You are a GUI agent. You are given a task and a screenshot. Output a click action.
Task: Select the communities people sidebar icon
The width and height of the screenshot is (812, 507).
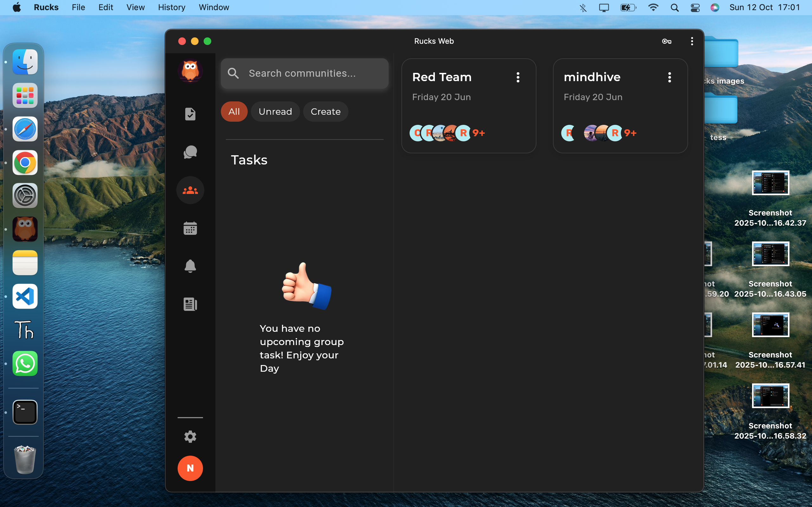[190, 190]
